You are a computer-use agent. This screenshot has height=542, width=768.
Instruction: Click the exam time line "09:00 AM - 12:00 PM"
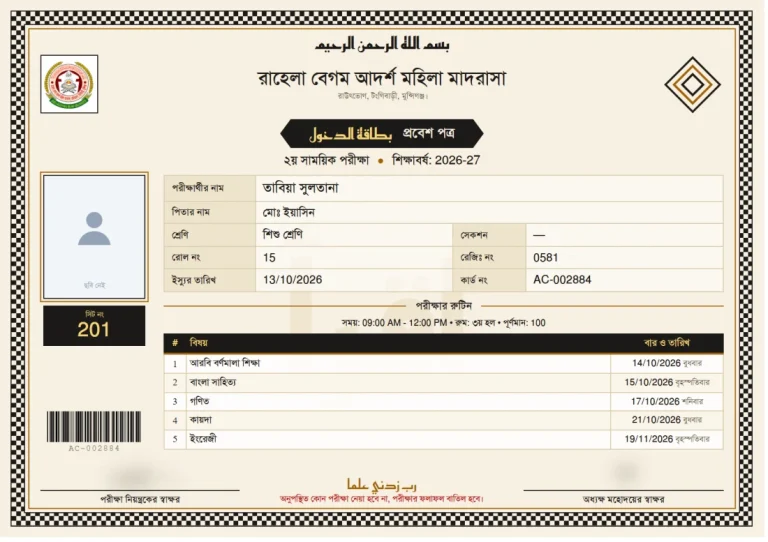[404, 323]
